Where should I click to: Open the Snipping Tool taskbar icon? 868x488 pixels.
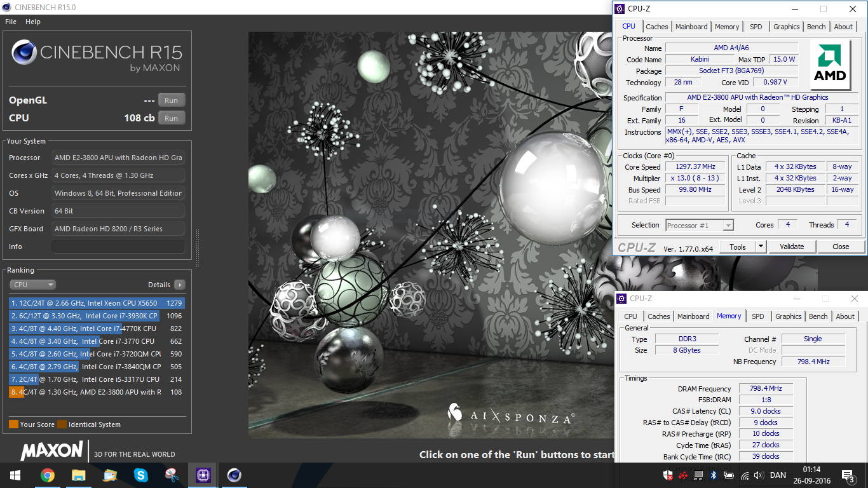[x=172, y=475]
